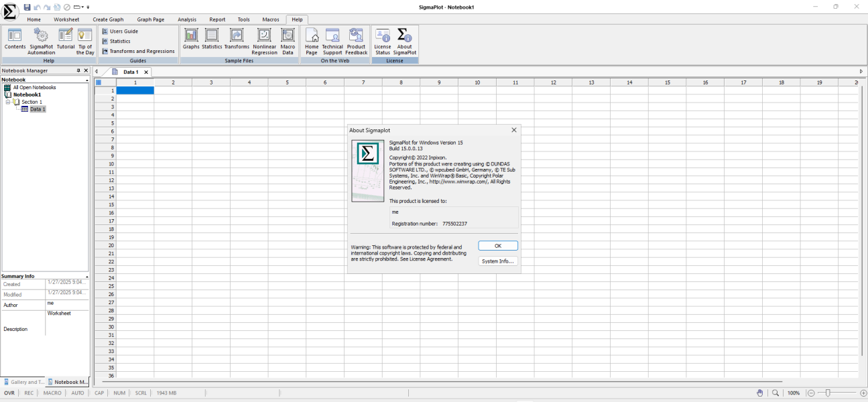
Task: Click the Undo arrow in quick access toolbar
Action: tap(37, 7)
